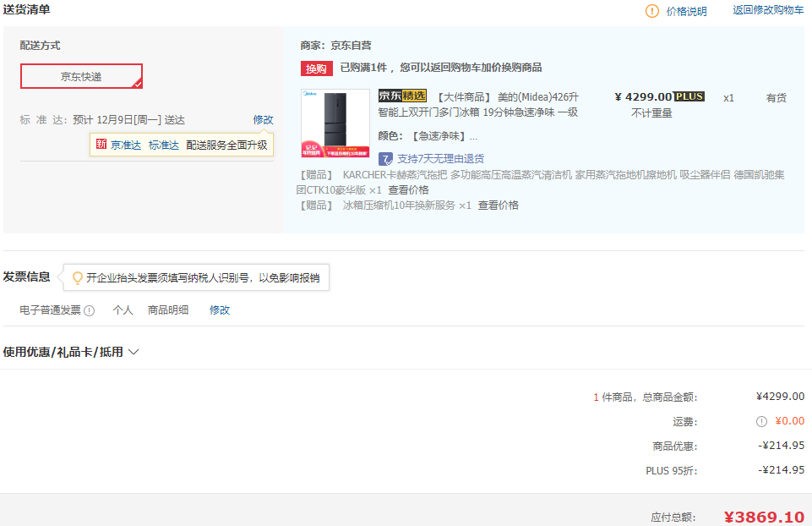Screen dimensions: 812x526
Task: Click the 商家:京东自营 merchant label
Action: pos(335,46)
